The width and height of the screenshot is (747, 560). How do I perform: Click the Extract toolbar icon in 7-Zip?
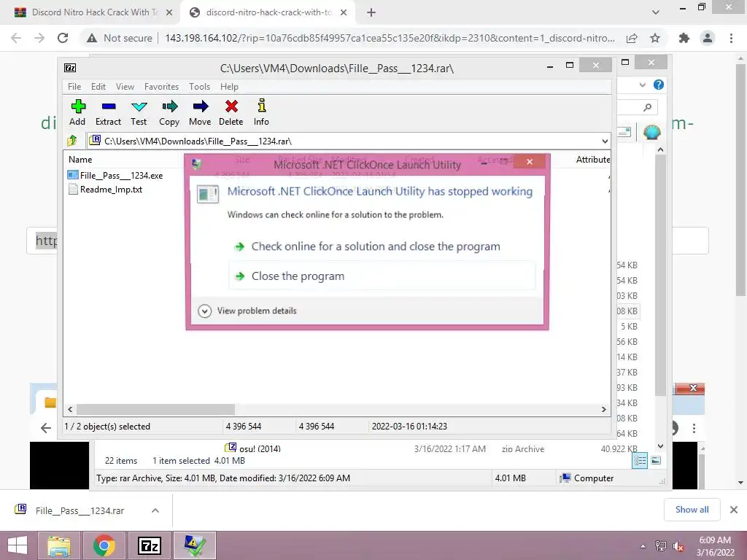[108, 112]
